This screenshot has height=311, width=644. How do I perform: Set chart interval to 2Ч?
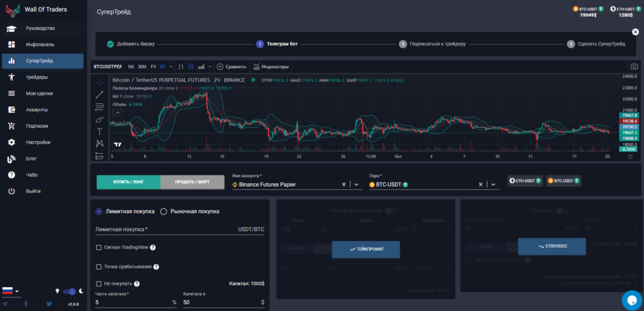163,67
